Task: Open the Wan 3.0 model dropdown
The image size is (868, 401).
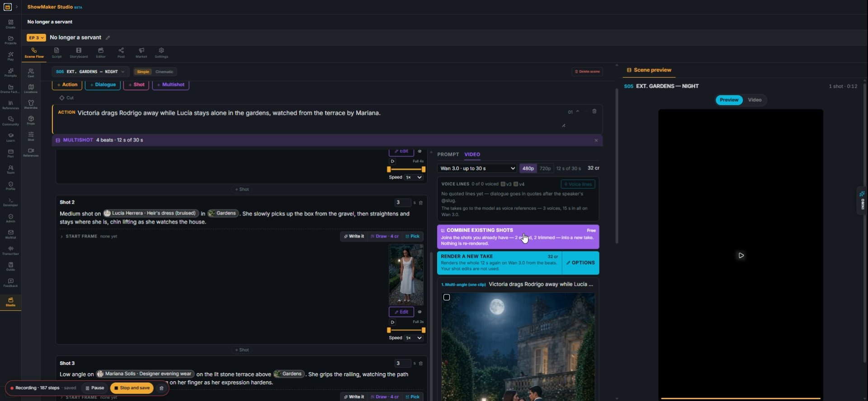Action: tap(477, 168)
